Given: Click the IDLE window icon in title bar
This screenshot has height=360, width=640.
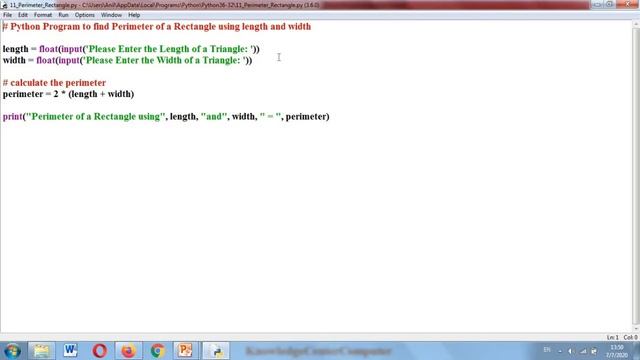Looking at the screenshot, I should [4, 5].
